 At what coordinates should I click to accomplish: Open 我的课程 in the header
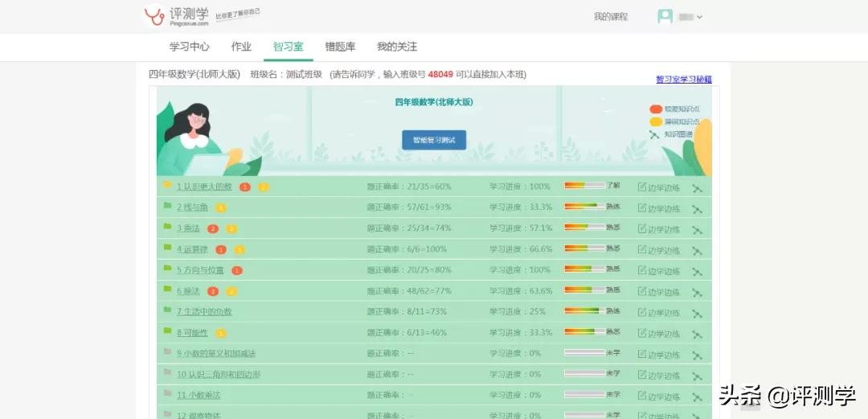pos(611,17)
